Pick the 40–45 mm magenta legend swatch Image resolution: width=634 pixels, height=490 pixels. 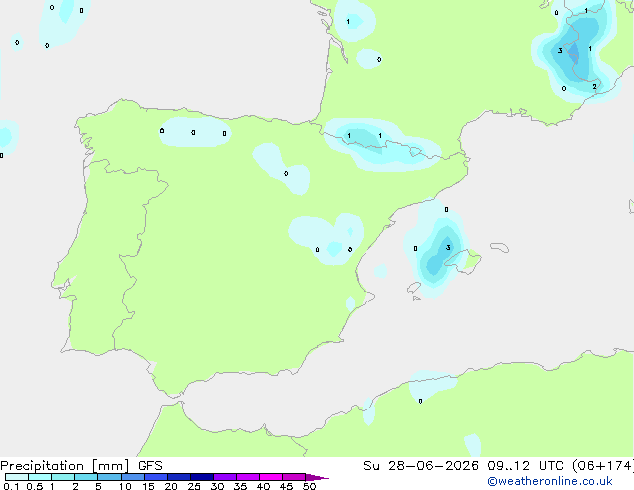click(x=271, y=477)
